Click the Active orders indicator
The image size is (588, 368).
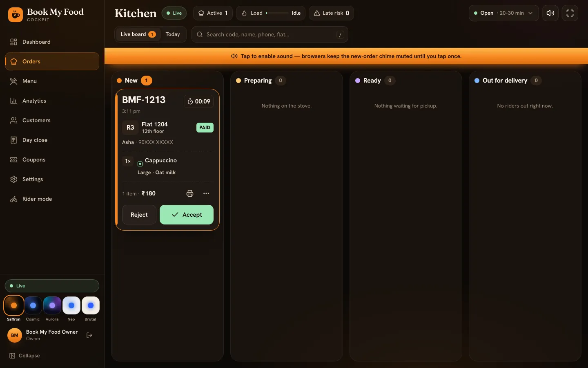coord(213,13)
